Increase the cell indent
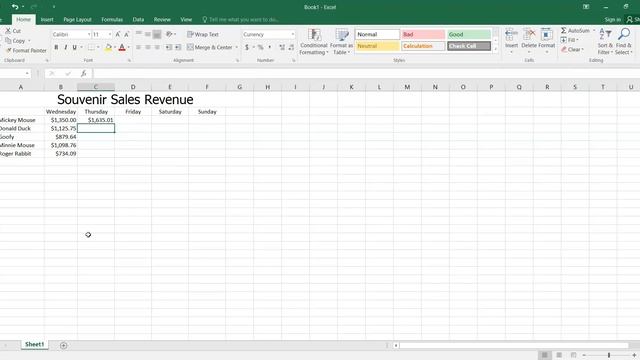Screen dimensions: 640x360 click(178, 47)
